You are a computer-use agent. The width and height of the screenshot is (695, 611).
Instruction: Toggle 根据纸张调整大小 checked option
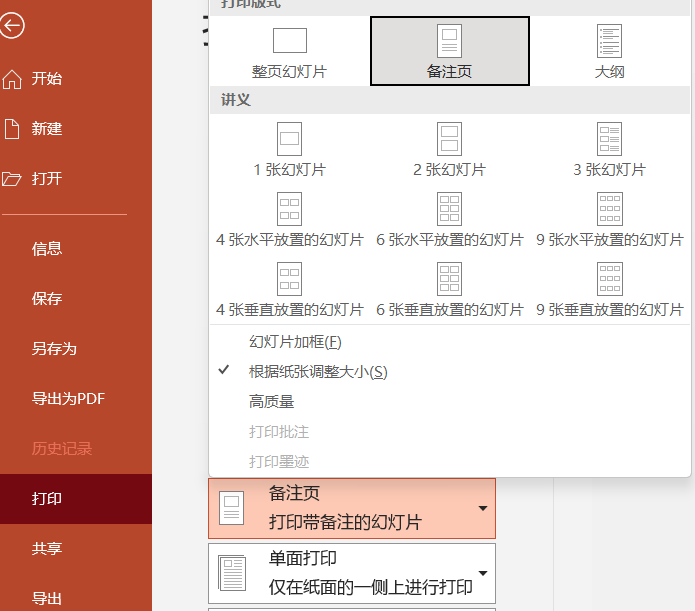click(317, 372)
